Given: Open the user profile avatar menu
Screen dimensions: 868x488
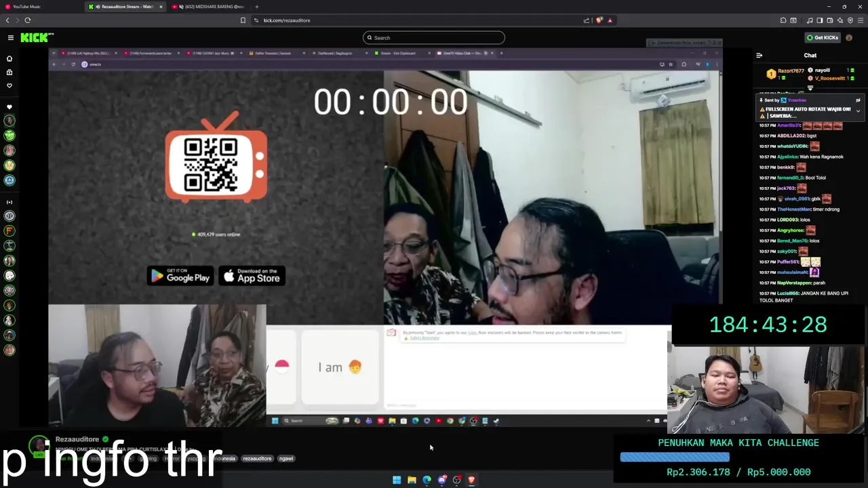Looking at the screenshot, I should tap(849, 38).
